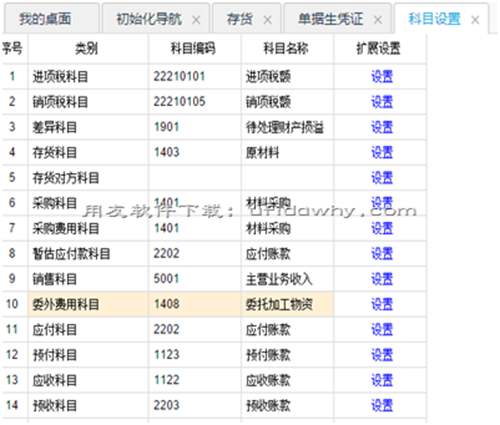Click the 委托加工物资 name cell

coord(287,304)
